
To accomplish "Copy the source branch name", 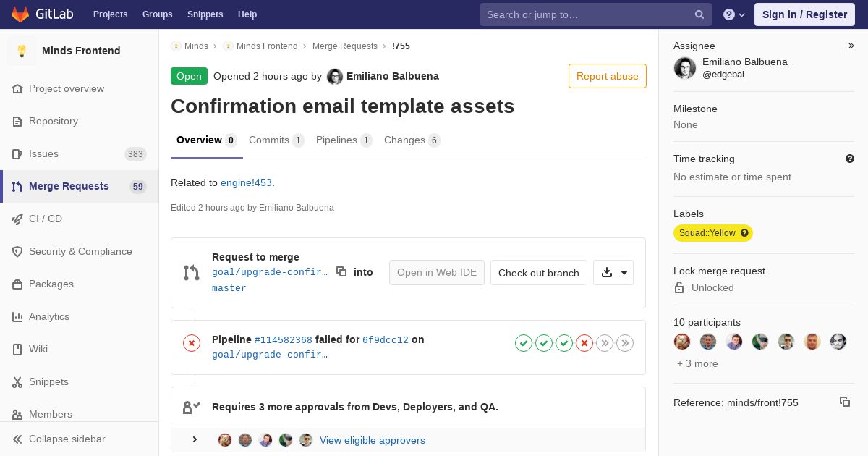I will point(341,272).
